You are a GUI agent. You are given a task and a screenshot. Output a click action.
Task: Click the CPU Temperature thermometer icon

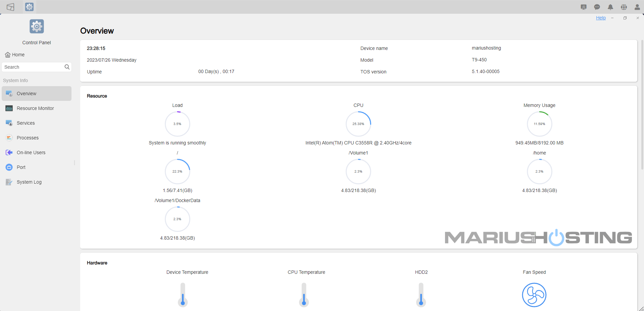coord(304,295)
